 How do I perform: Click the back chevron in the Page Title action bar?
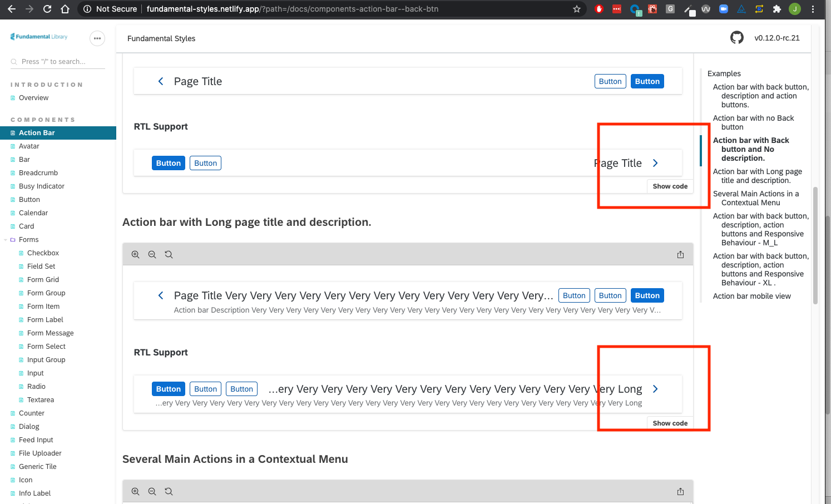(x=161, y=81)
